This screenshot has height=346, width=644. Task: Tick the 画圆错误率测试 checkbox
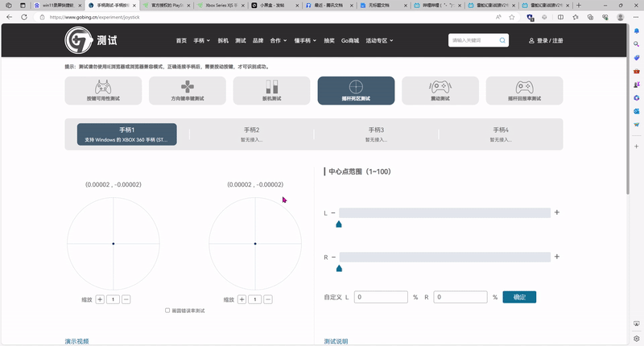click(x=167, y=311)
